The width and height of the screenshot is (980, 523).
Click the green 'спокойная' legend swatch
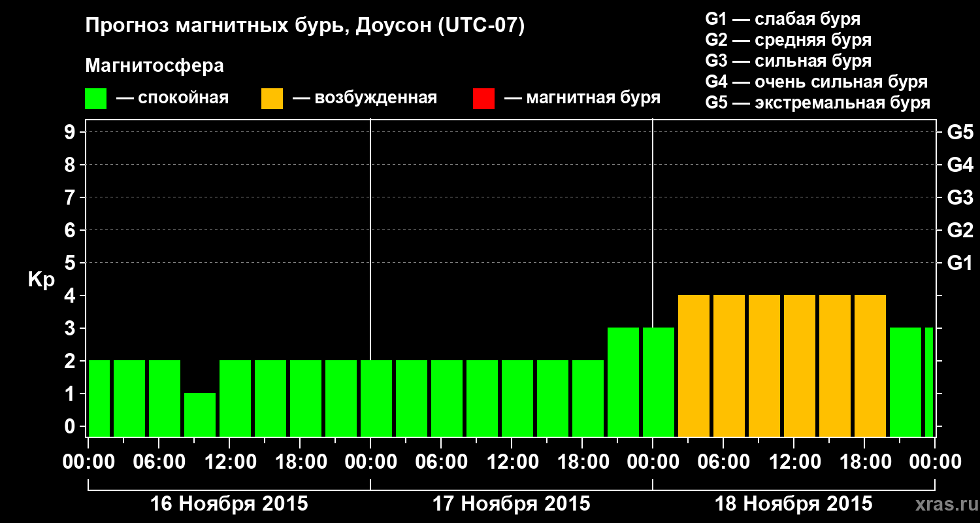tap(96, 99)
